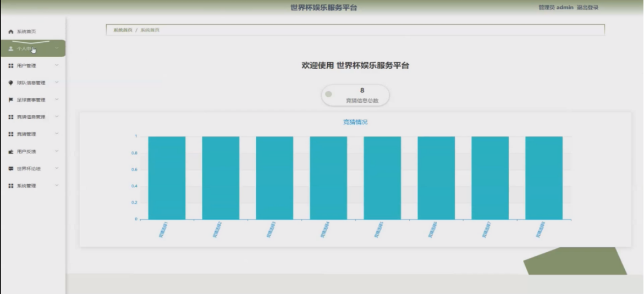This screenshot has width=644, height=294.
Task: Open the 竞猜信息管理 menu label
Action: click(31, 118)
